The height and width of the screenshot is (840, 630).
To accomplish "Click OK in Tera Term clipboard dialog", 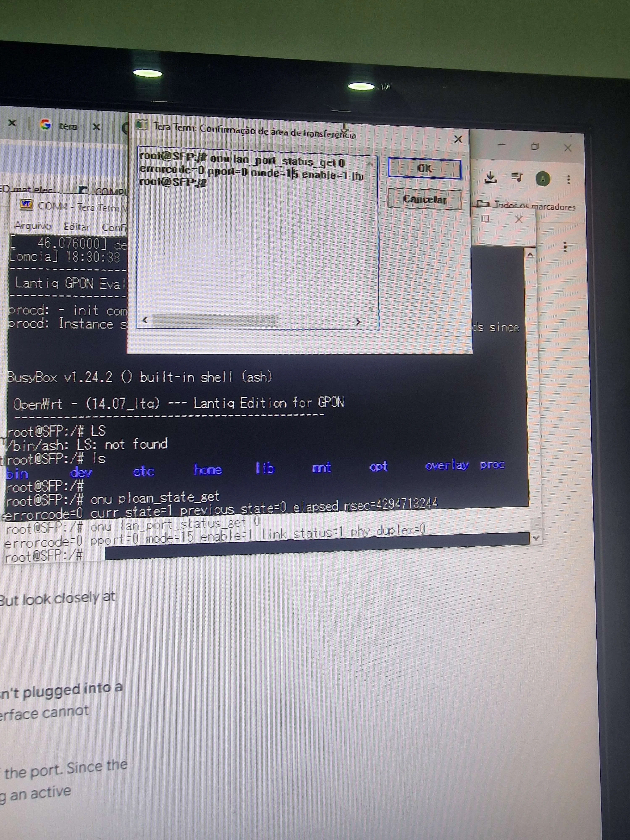I will click(424, 169).
